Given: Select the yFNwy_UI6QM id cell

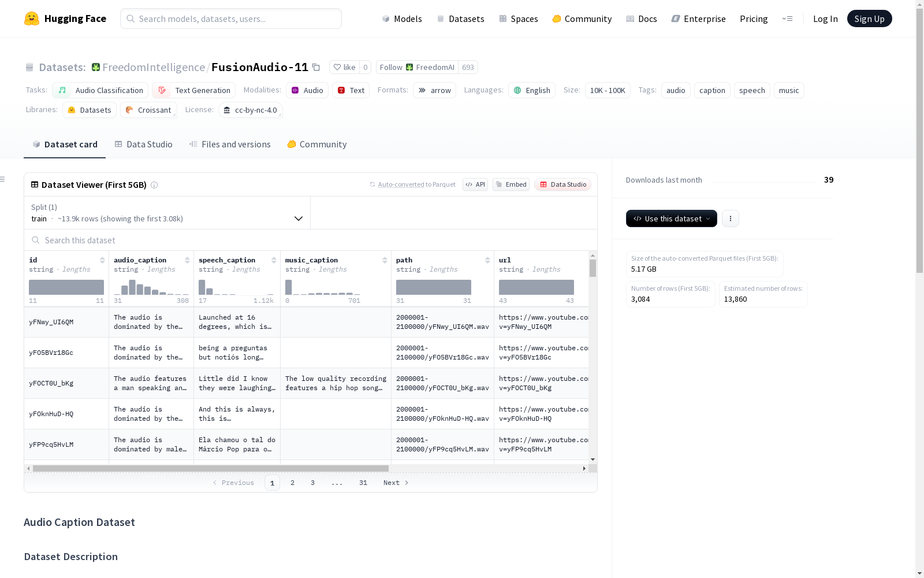Looking at the screenshot, I should coord(66,323).
